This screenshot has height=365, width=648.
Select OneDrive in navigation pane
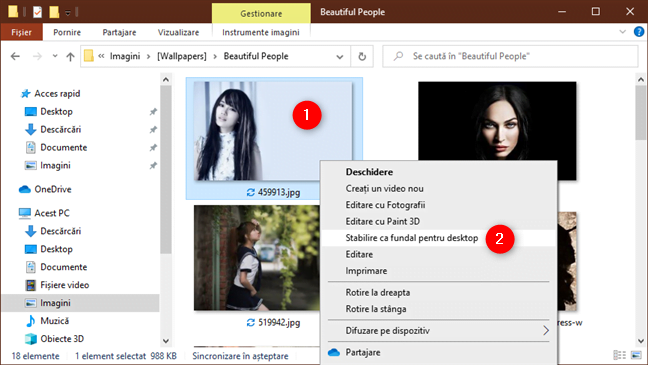click(52, 189)
